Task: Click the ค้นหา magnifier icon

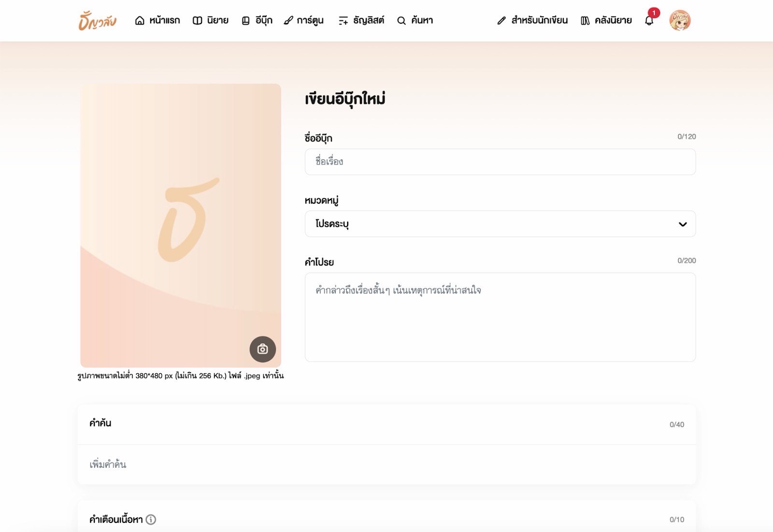Action: point(401,20)
